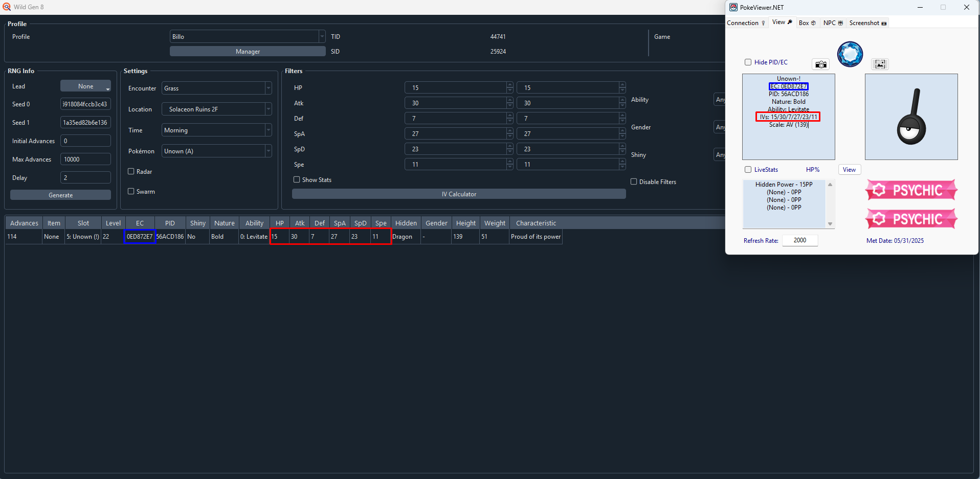
Task: Open the Shiny filter dropdown
Action: tap(720, 154)
